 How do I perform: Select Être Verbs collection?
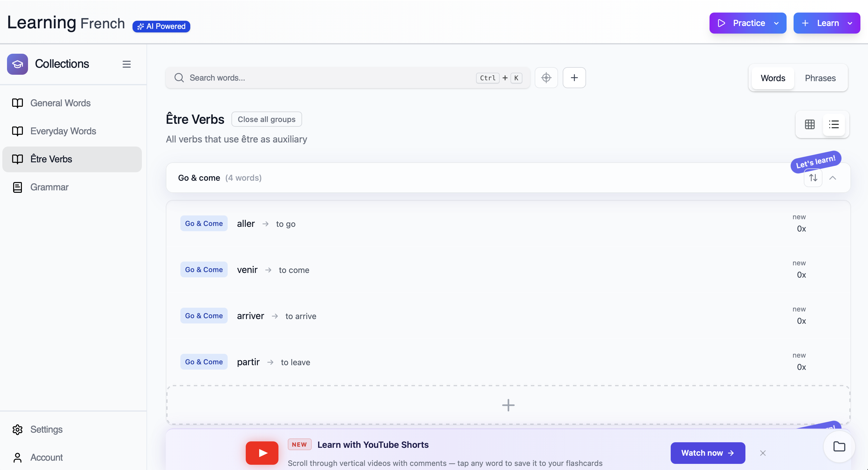72,159
